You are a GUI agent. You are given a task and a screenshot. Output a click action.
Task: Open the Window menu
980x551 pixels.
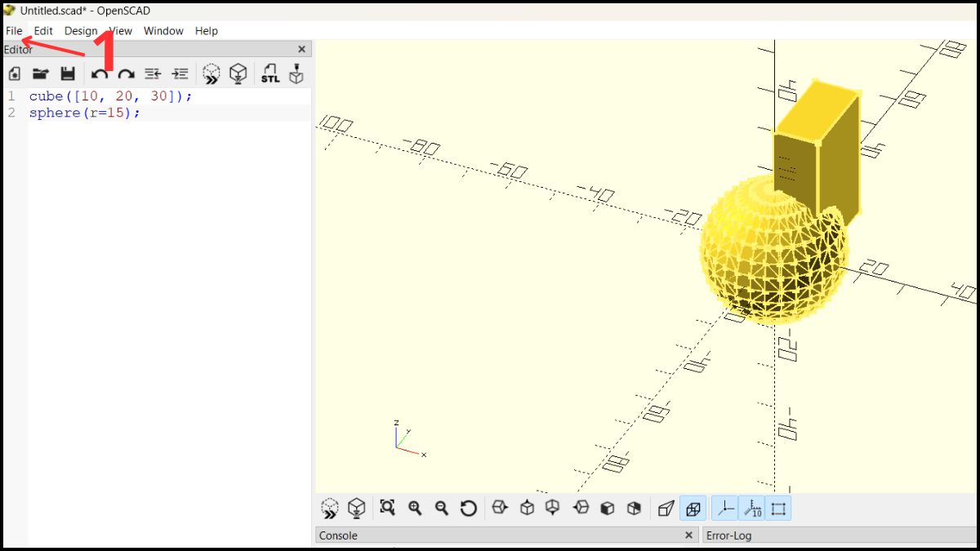pyautogui.click(x=163, y=31)
